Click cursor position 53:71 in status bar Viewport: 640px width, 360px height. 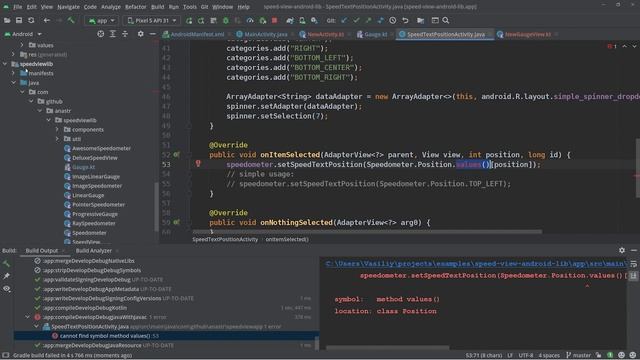tap(484, 355)
